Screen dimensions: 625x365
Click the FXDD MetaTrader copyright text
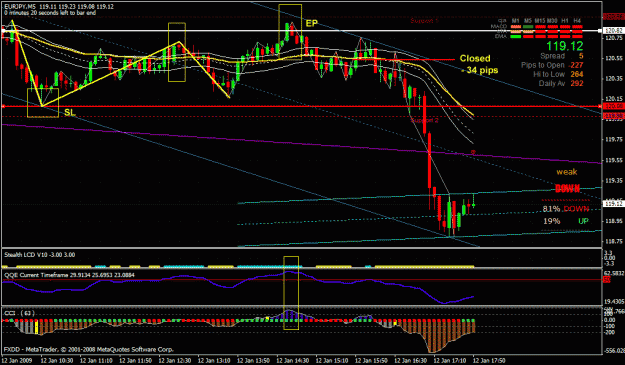click(88, 349)
